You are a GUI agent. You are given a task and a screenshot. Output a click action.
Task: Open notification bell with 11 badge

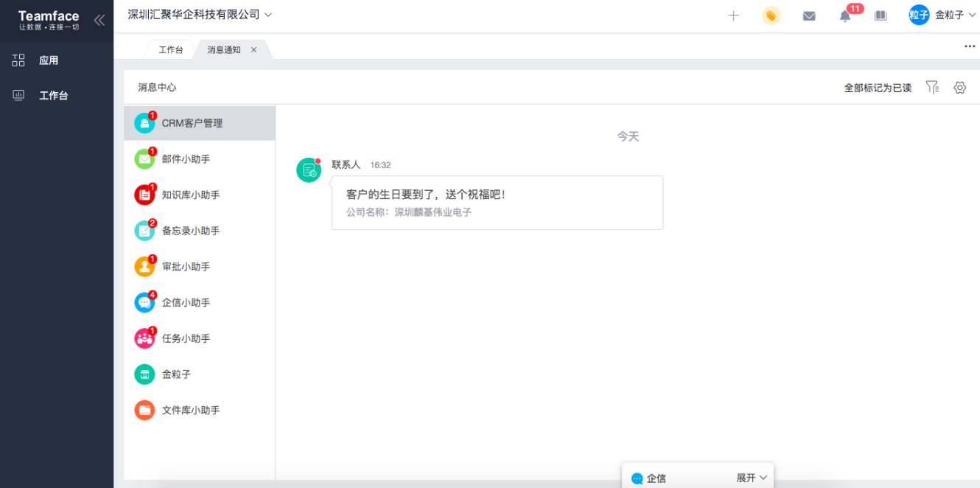pos(845,16)
